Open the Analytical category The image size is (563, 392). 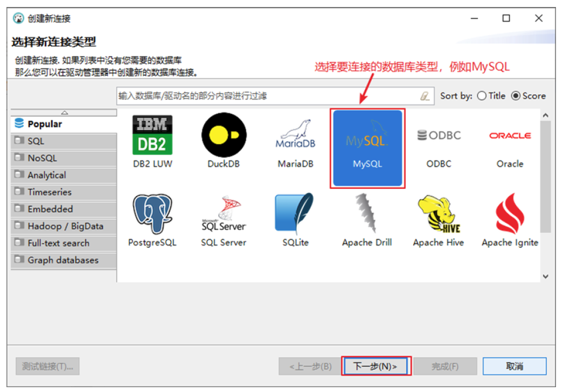[x=64, y=175]
